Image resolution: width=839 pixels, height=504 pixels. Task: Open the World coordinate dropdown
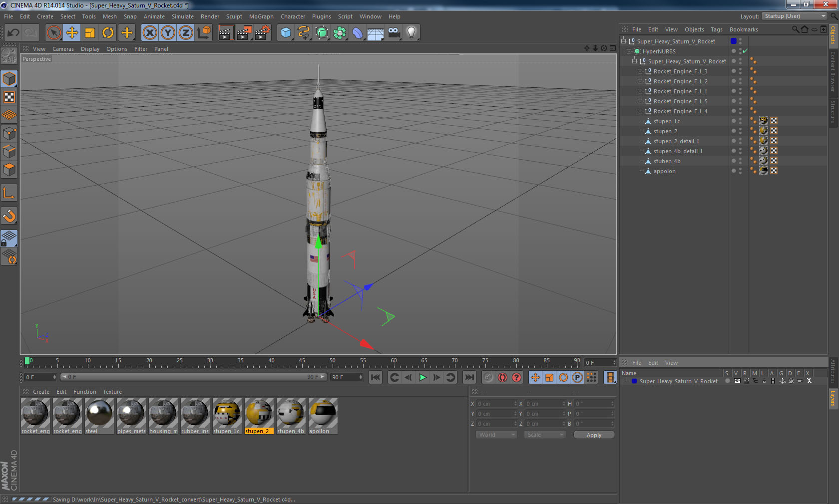(496, 435)
